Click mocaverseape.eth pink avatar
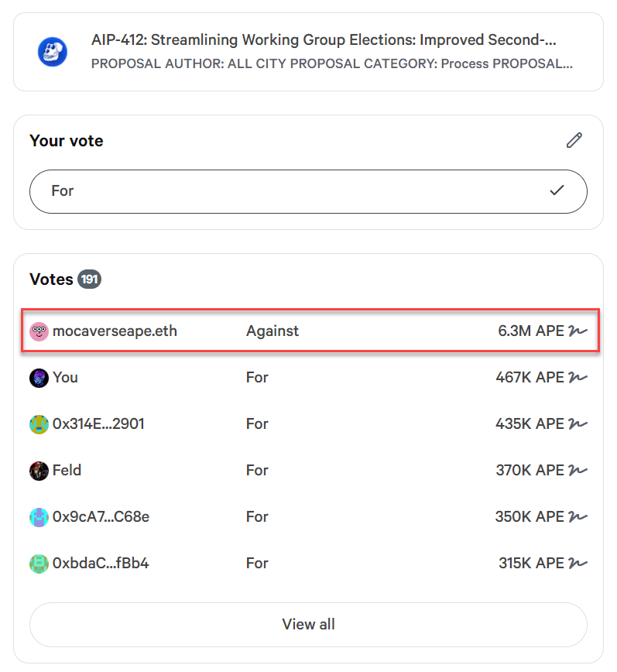 [x=39, y=331]
